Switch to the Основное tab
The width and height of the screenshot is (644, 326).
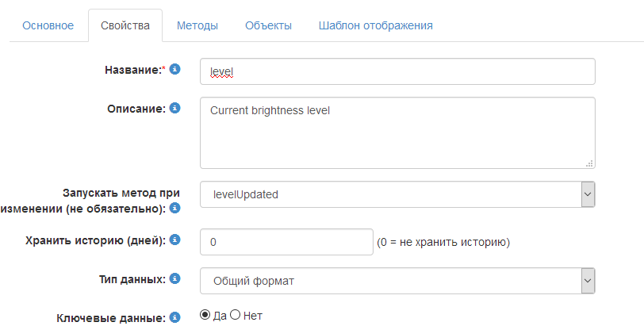[48, 25]
